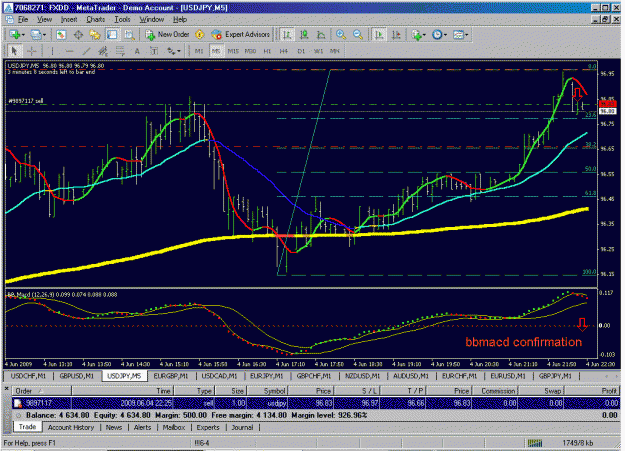Viewport: 625px width, 451px height.
Task: Select order 9897117 row in Trade list
Action: [x=316, y=403]
